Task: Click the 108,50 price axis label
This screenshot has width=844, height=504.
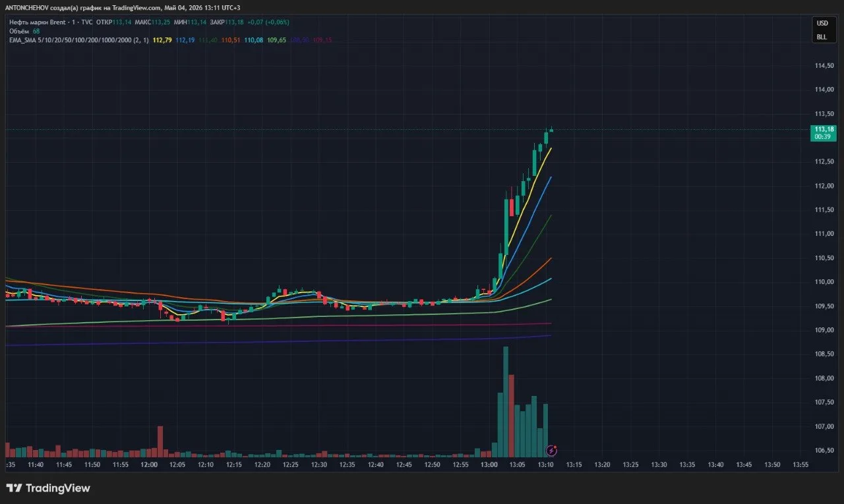Action: (825, 354)
